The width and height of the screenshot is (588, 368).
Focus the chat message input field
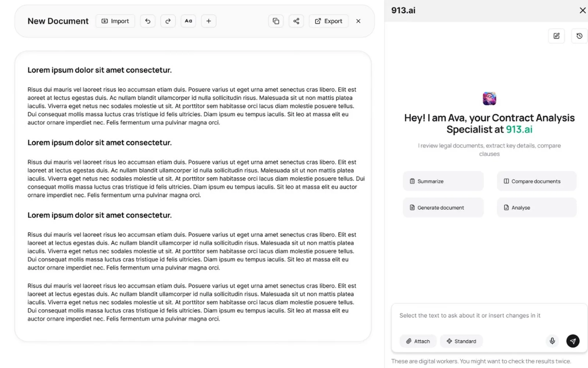489,316
